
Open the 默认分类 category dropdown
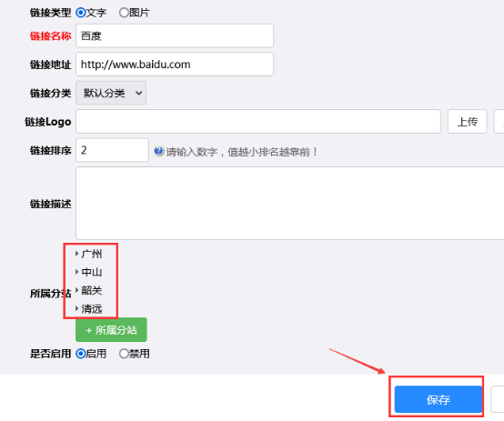coord(111,93)
